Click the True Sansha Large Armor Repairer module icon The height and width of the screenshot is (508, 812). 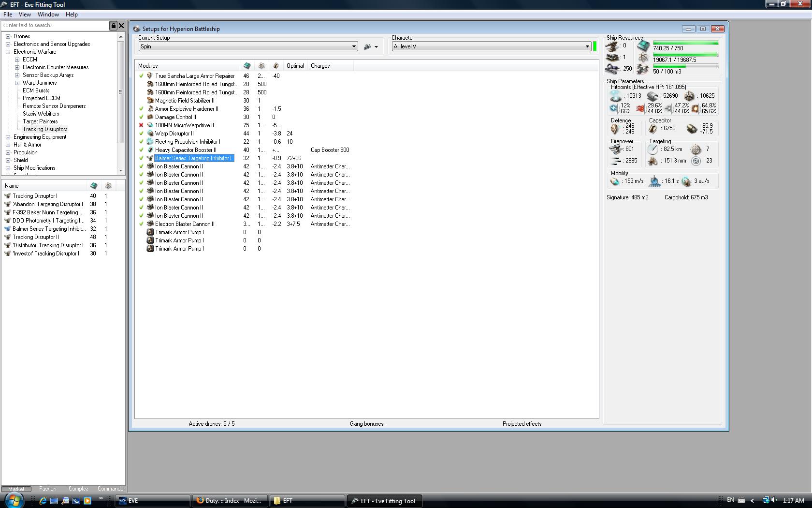[150, 76]
